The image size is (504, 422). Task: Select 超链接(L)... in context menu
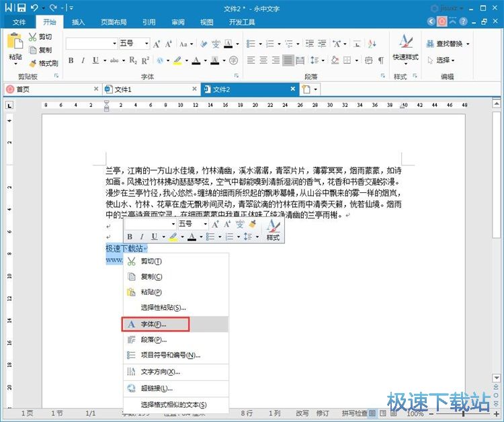176,388
